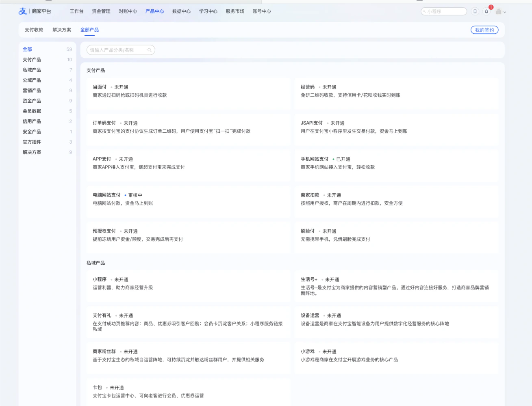
Task: Open the 生活号+ product card
Action: (397, 286)
